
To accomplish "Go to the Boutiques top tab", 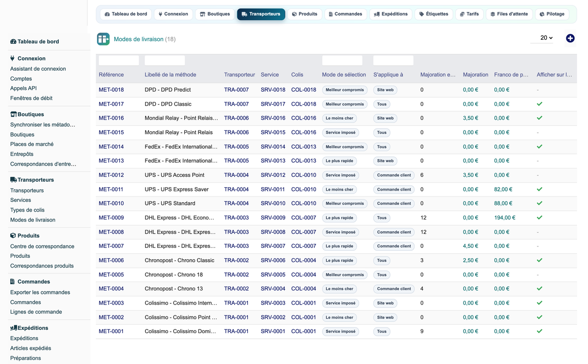I will tap(215, 14).
